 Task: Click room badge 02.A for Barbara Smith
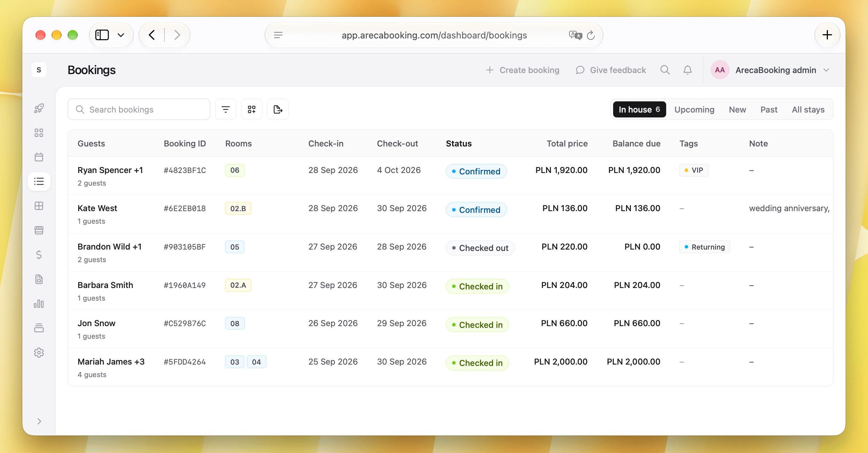[x=238, y=285]
